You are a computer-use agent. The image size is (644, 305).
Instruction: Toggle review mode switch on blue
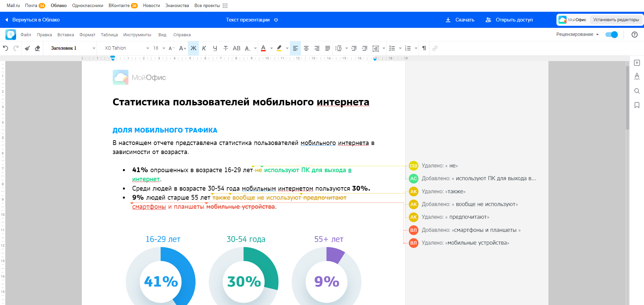pyautogui.click(x=612, y=35)
